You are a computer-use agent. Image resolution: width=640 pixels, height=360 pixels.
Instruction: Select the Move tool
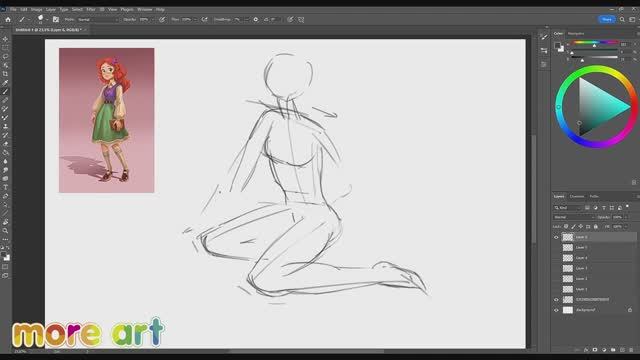(x=5, y=39)
